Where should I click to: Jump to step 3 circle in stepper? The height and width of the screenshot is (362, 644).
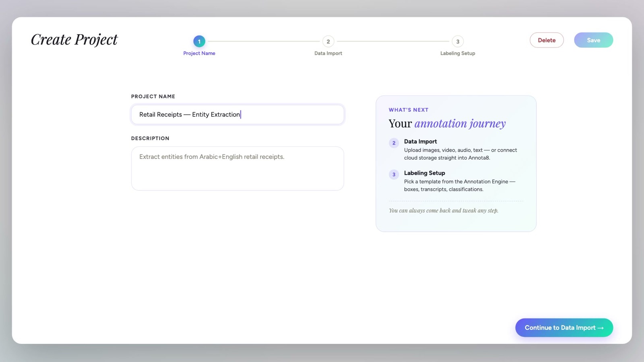[x=458, y=41]
